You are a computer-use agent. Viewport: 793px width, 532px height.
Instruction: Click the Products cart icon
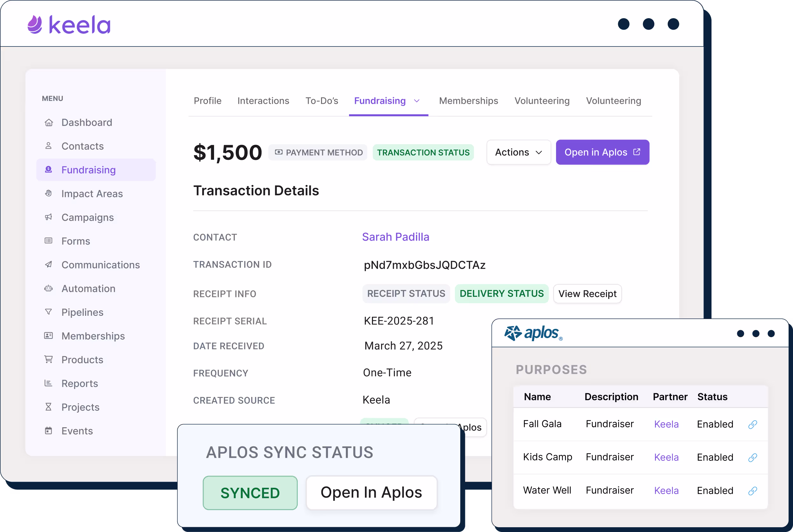[x=48, y=359]
